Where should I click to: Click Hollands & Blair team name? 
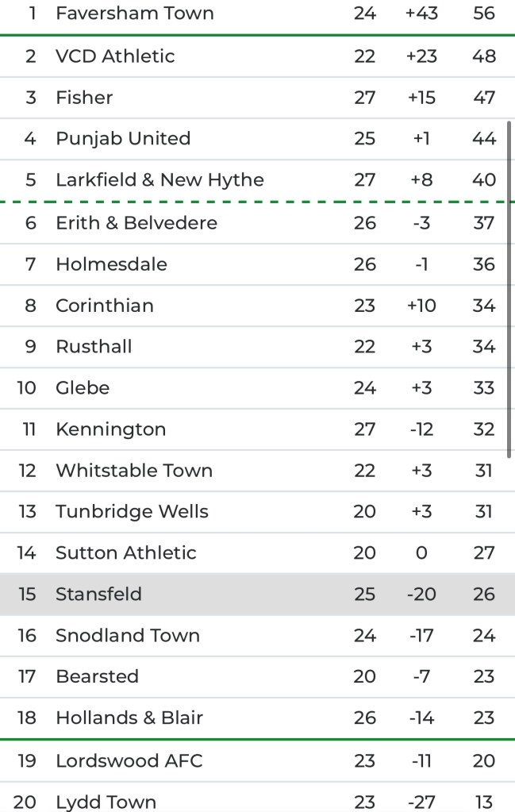tap(129, 718)
